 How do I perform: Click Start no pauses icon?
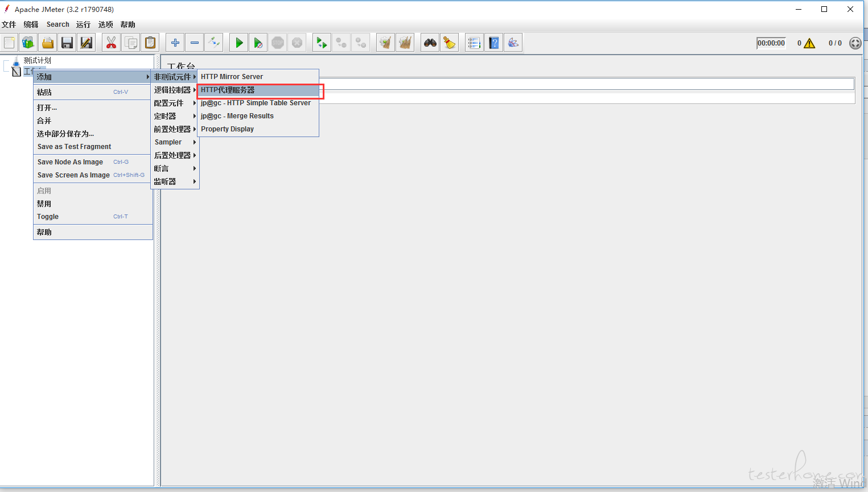click(258, 43)
